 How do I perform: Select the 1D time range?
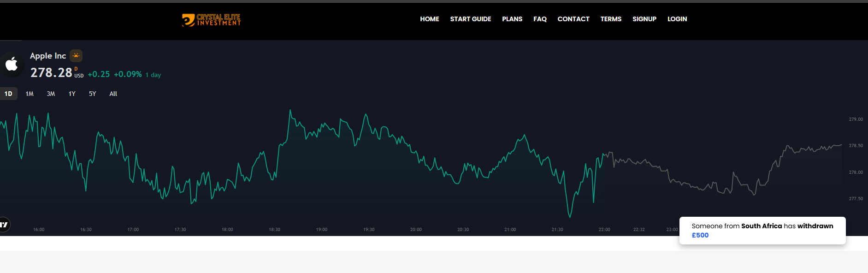click(x=8, y=94)
